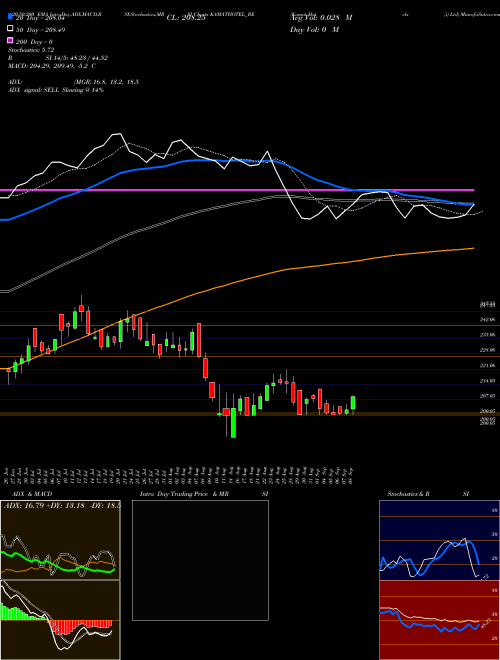The image size is (500, 660).
Task: Click the magenta 200 Day EMA legend swatch
Action: [11, 40]
